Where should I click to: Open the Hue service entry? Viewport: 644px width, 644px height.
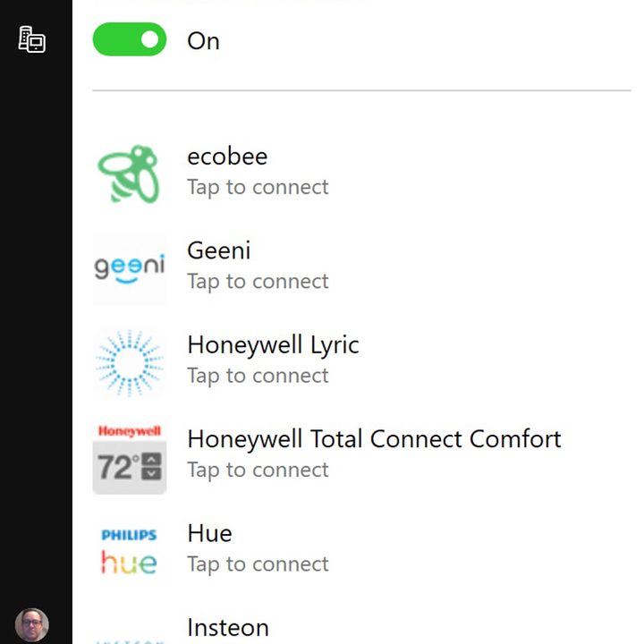361,548
